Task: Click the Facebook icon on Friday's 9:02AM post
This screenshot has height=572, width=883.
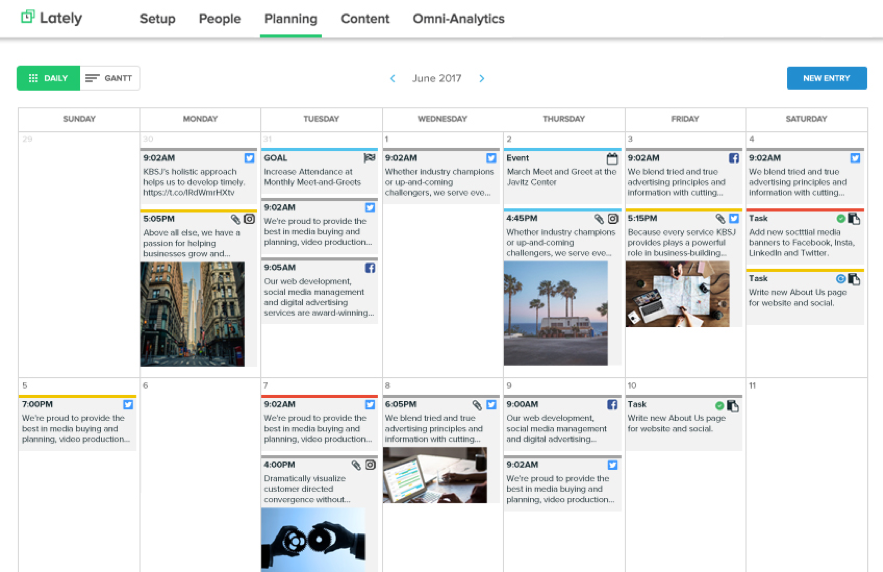Action: [733, 158]
